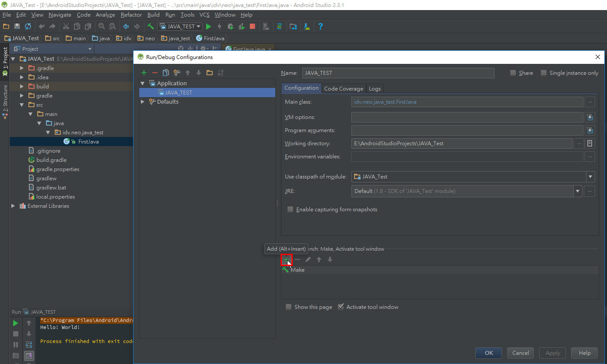Image resolution: width=607 pixels, height=364 pixels.
Task: Browse Working directory with ellipsis button
Action: (x=579, y=143)
